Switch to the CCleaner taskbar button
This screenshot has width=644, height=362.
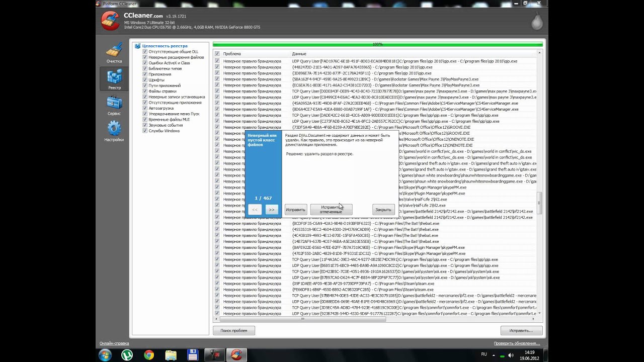point(236,355)
